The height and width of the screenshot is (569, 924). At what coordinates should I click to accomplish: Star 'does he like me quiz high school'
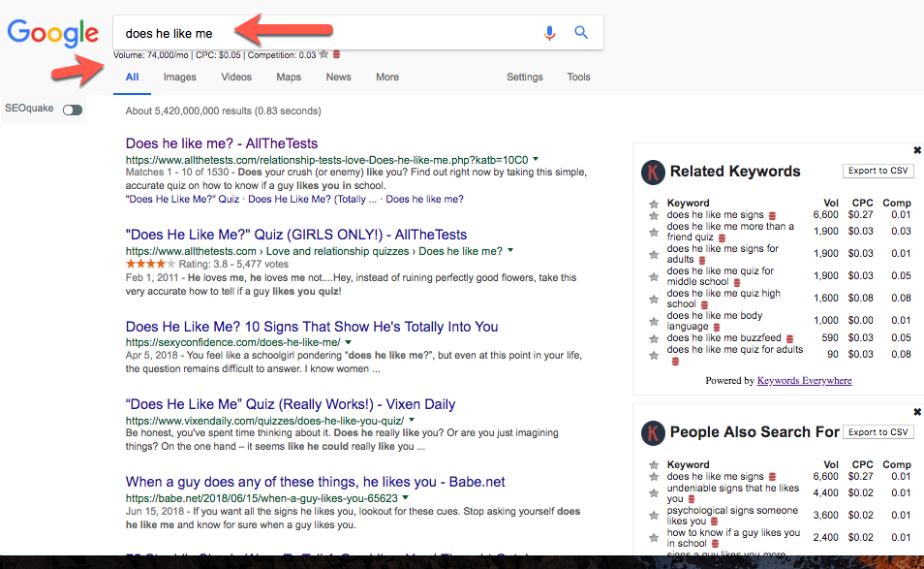(654, 300)
